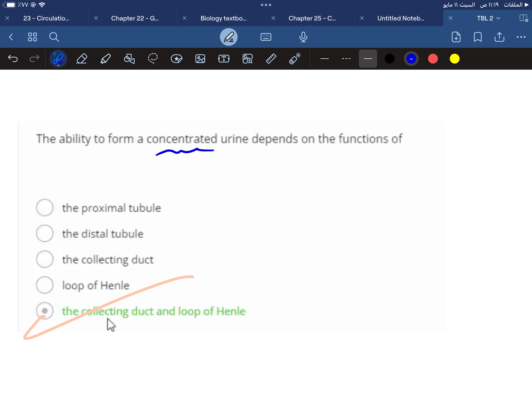
Task: Select 'the collecting duct' radio option
Action: pos(45,259)
